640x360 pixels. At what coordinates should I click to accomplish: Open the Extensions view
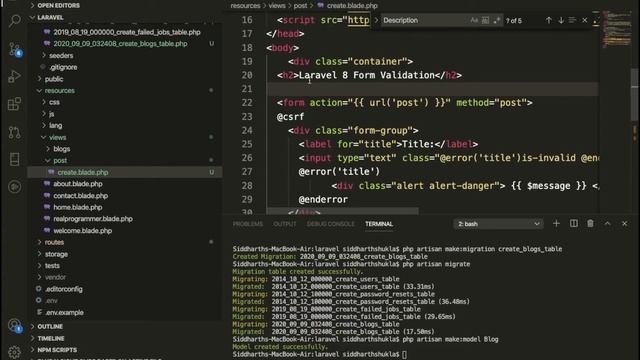[15, 104]
